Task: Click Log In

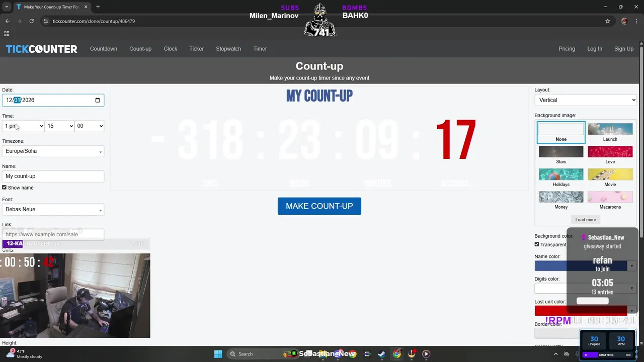Action: pos(595,49)
